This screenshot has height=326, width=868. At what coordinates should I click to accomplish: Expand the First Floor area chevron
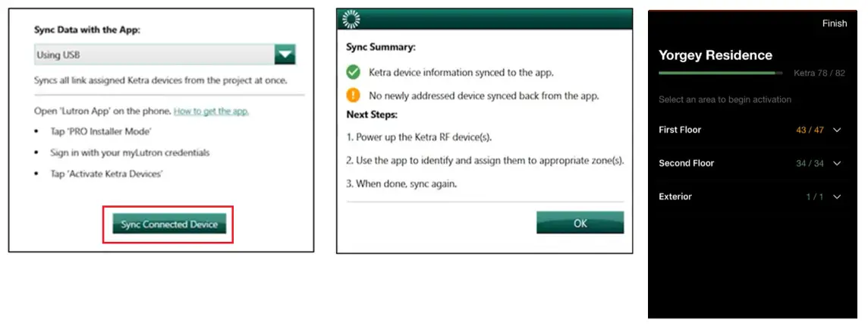pos(837,130)
